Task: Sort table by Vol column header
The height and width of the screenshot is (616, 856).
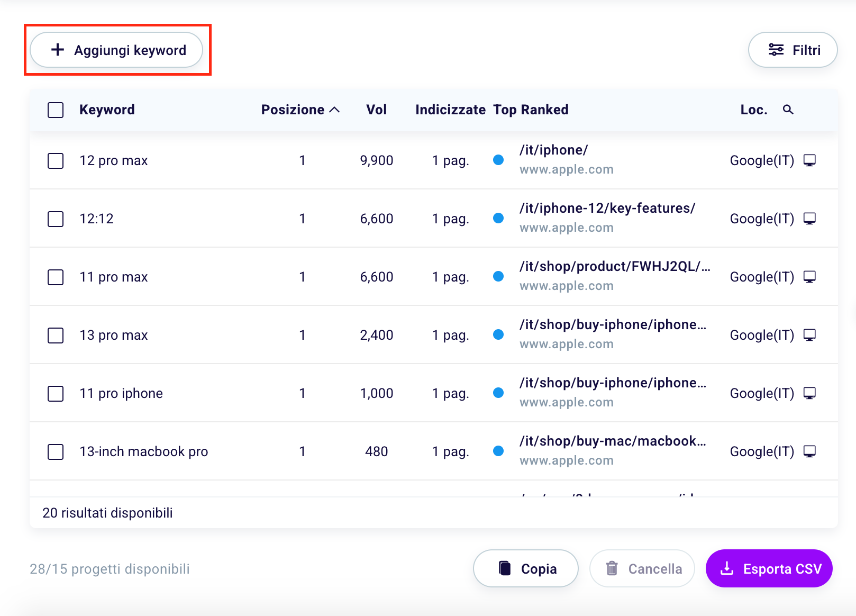Action: pos(376,110)
